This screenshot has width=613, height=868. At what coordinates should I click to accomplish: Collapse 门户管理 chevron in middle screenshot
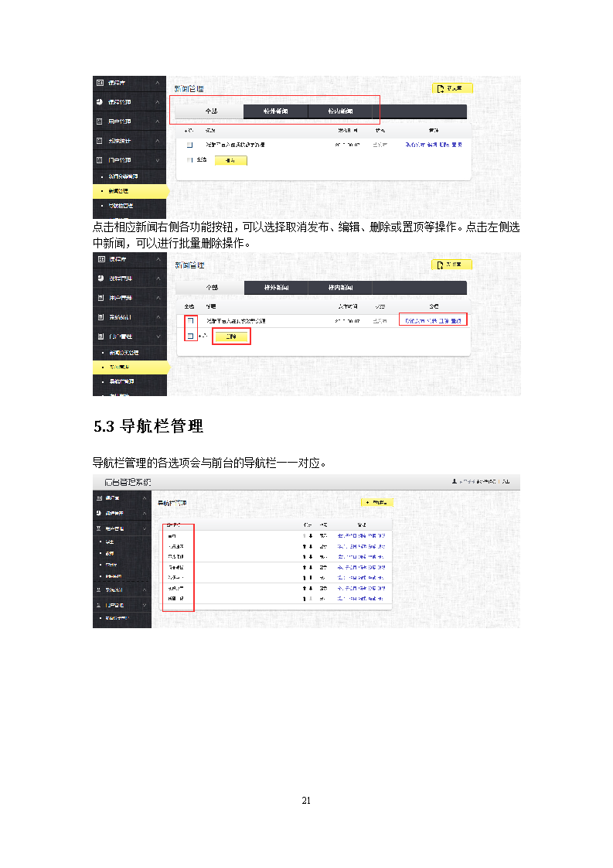(158, 336)
